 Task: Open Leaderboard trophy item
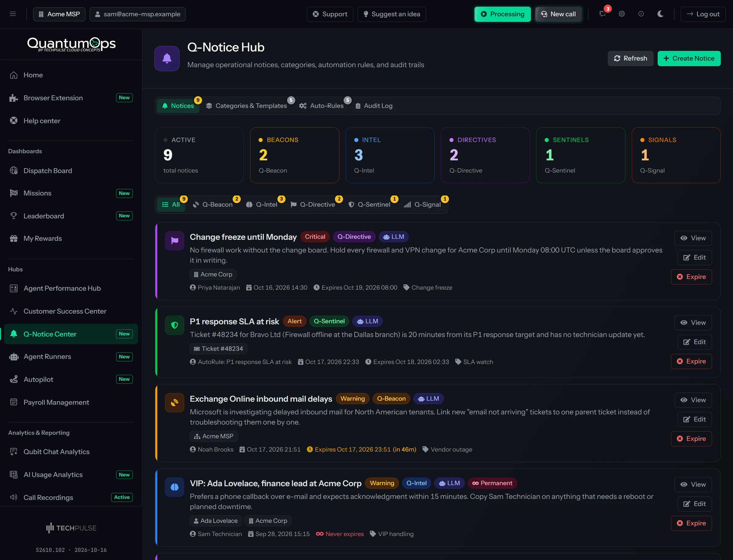71,216
